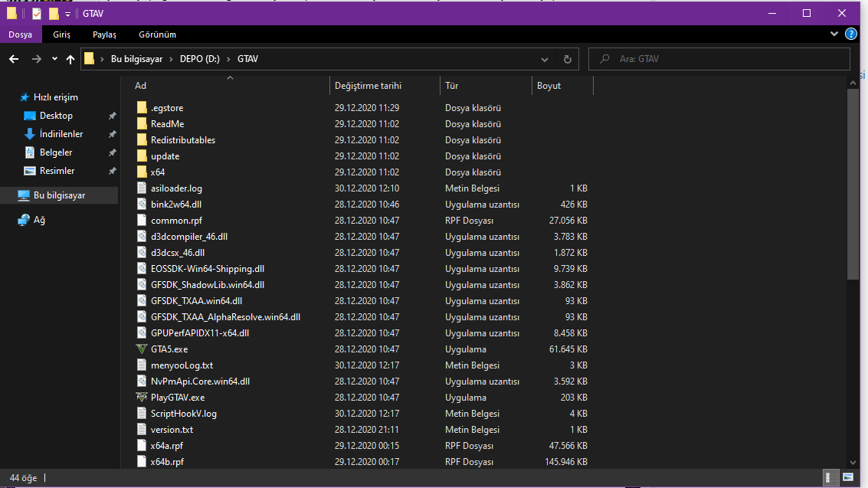Switch to large thumbnails view icon
The width and height of the screenshot is (868, 488).
click(848, 477)
